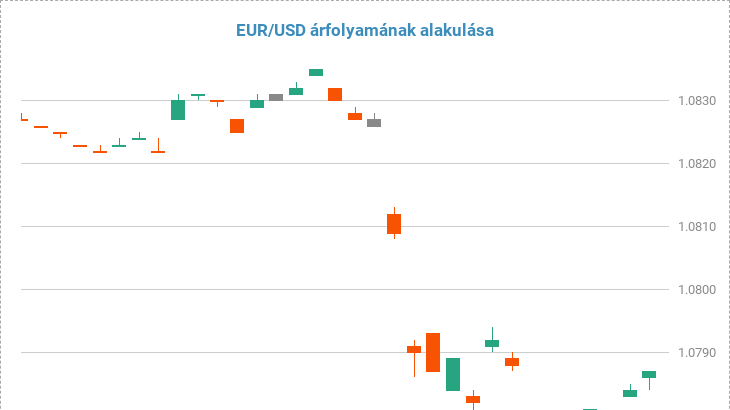730x410 pixels.
Task: Select the highest green candle on the chart
Action: (x=316, y=72)
